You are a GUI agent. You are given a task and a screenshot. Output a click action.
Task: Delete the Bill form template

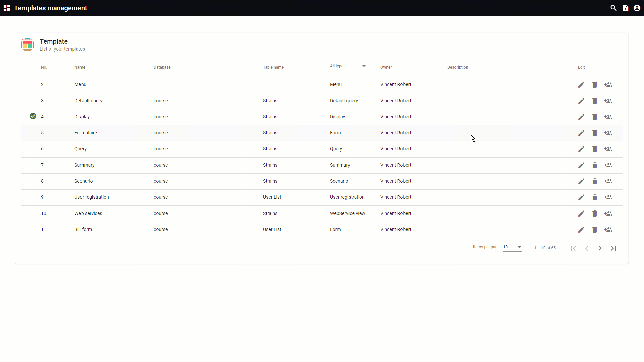click(x=595, y=230)
